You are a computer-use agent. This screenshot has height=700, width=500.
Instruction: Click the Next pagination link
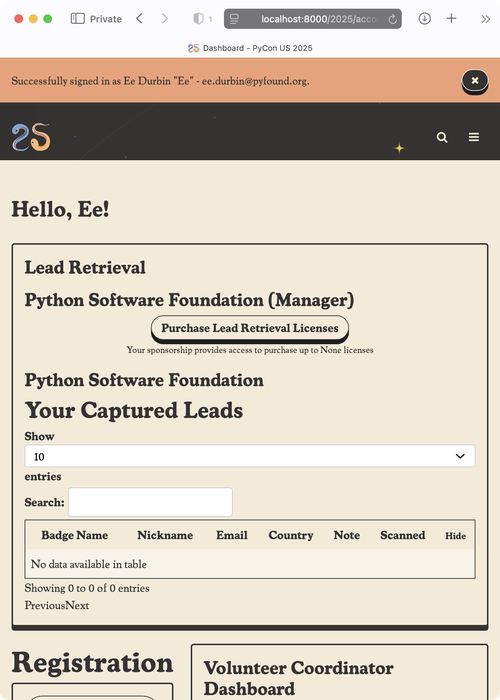coord(77,605)
